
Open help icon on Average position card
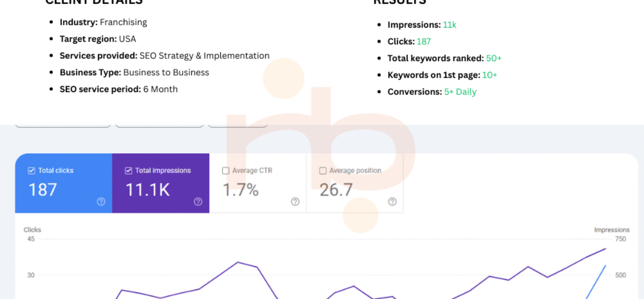point(392,201)
